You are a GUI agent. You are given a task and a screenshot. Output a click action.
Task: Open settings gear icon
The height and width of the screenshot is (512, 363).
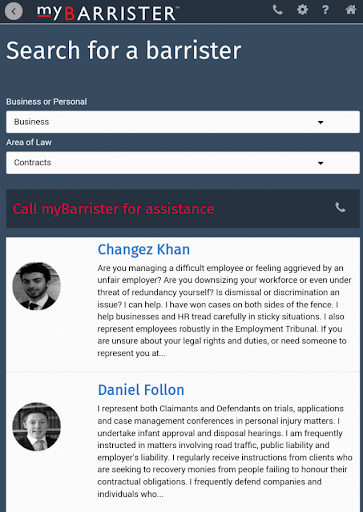(x=302, y=10)
